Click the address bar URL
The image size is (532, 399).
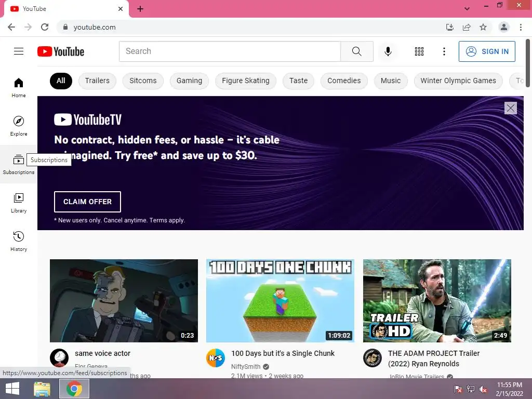tap(95, 27)
